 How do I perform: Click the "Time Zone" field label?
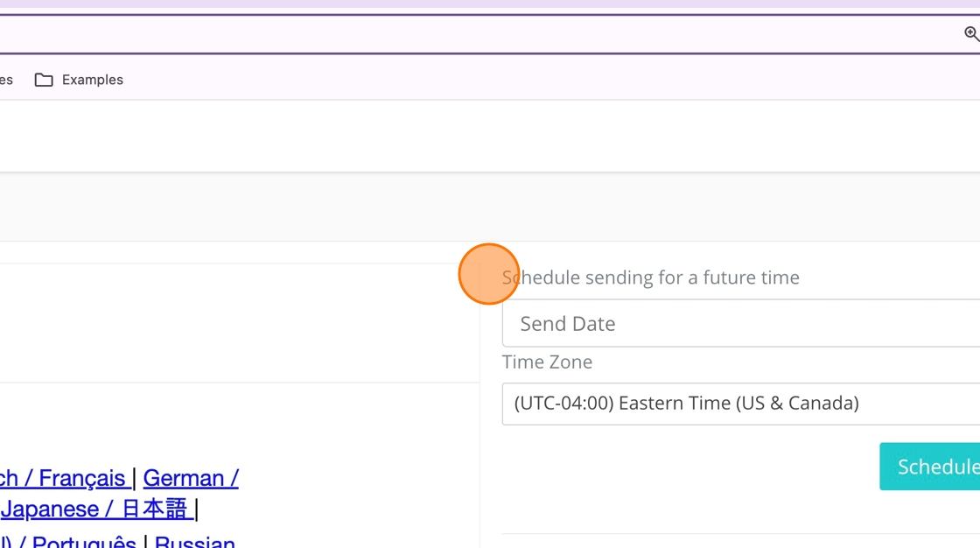(x=547, y=362)
